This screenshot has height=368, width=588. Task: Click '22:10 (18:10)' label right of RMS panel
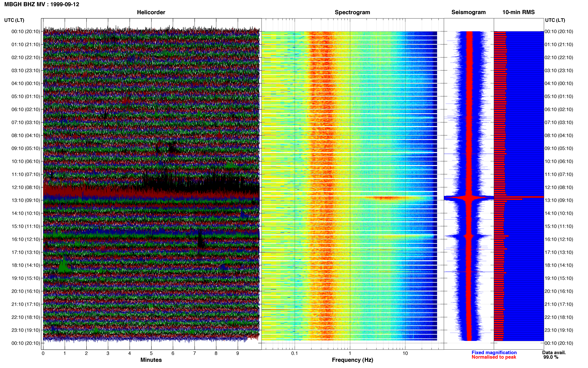point(559,317)
